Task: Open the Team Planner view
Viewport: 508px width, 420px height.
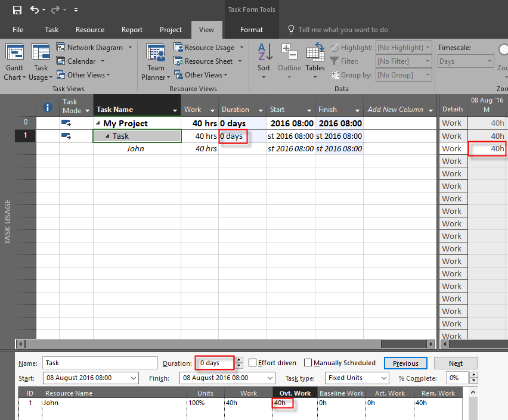Action: pos(156,53)
